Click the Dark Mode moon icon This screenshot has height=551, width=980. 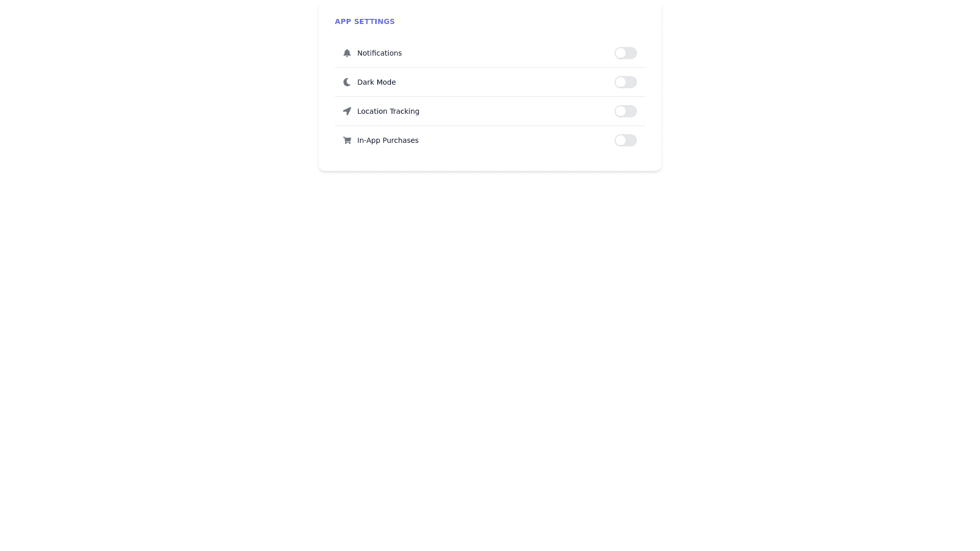(347, 82)
